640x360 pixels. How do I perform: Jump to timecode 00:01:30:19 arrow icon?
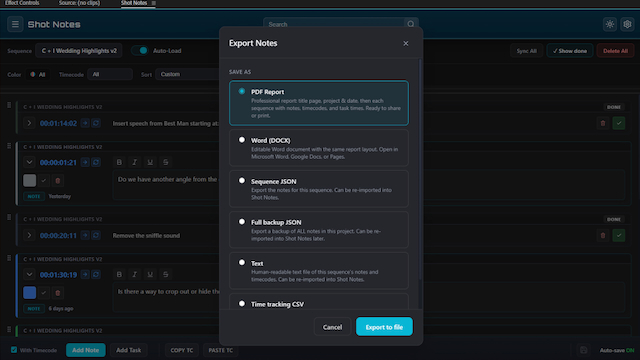pyautogui.click(x=85, y=275)
